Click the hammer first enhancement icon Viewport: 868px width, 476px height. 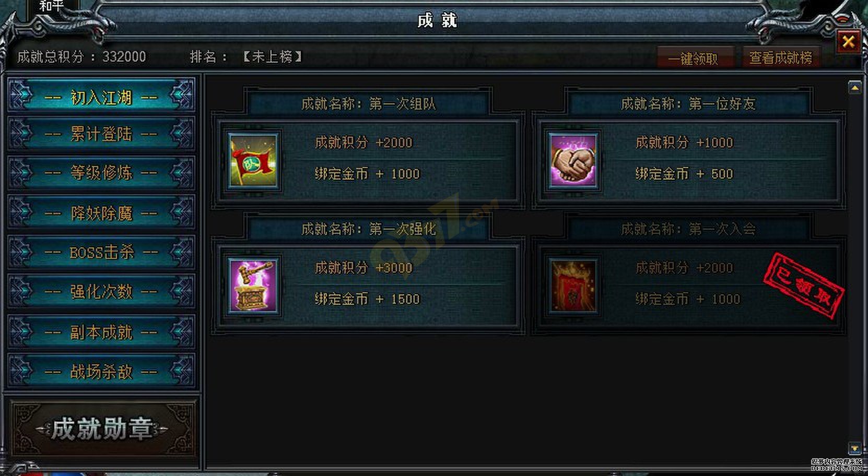(x=253, y=287)
